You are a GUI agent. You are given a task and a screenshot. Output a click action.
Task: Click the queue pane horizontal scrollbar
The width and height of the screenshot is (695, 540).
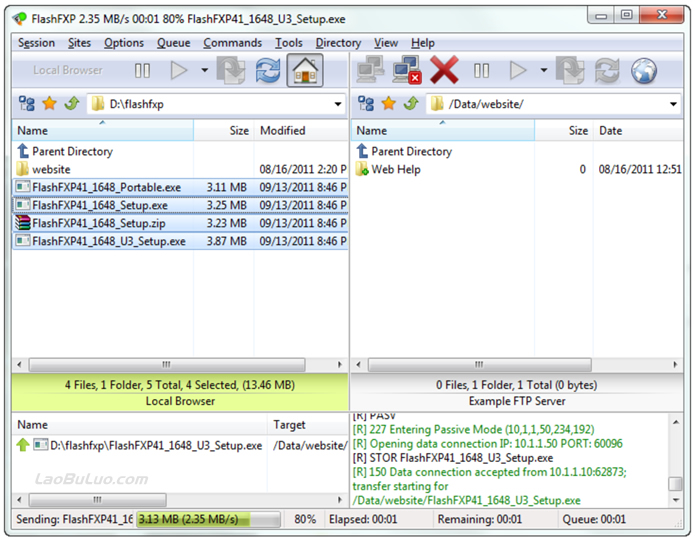pos(98,500)
